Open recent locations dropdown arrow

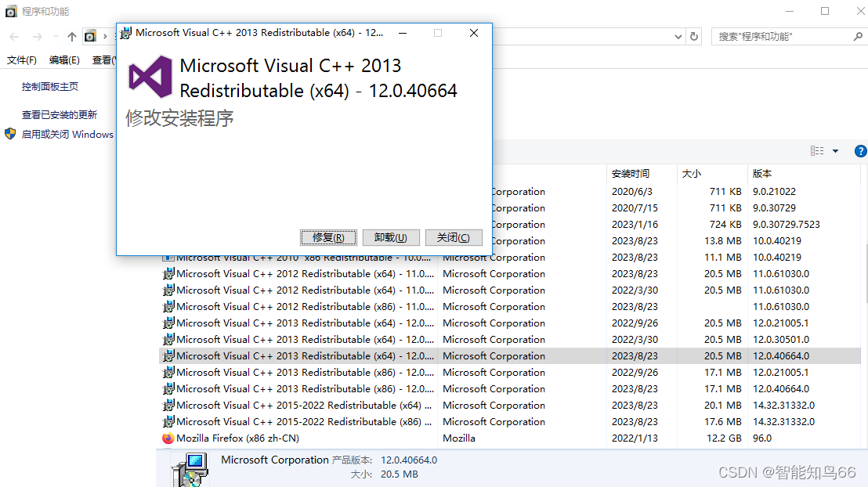(56, 37)
